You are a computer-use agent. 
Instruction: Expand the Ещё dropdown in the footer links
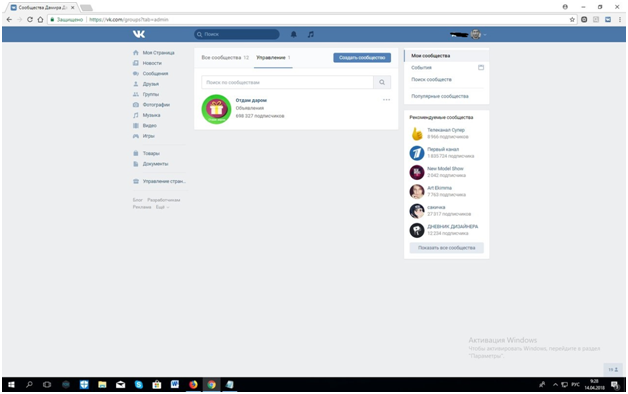coord(163,207)
